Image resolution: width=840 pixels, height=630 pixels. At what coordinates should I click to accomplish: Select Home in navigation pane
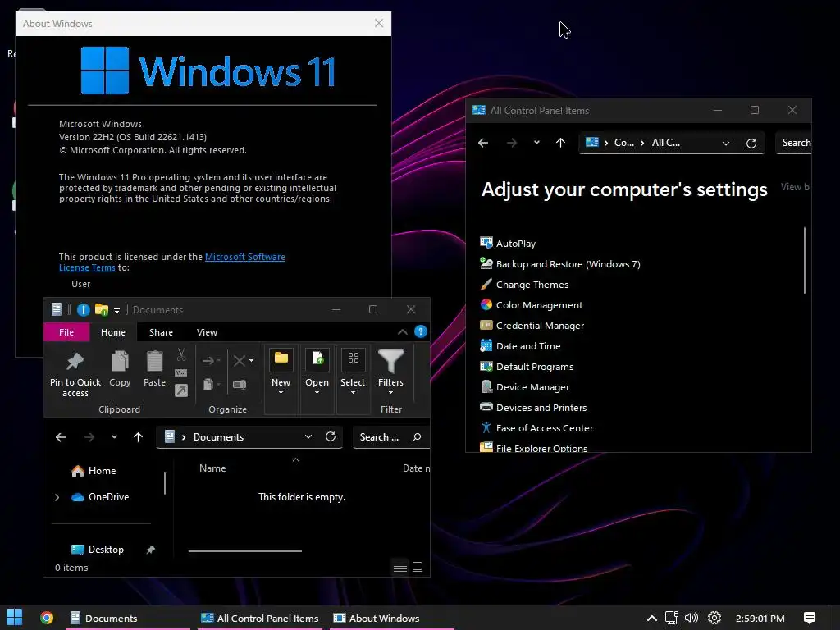102,470
